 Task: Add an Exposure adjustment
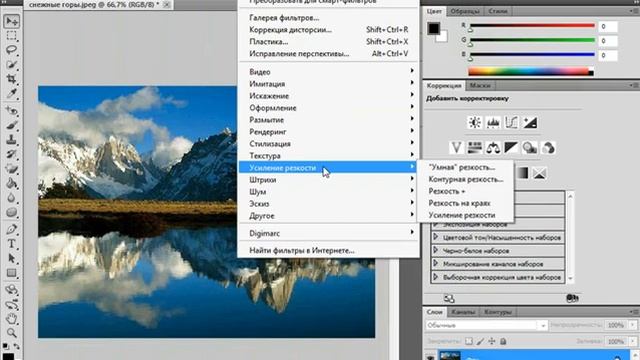(530, 122)
